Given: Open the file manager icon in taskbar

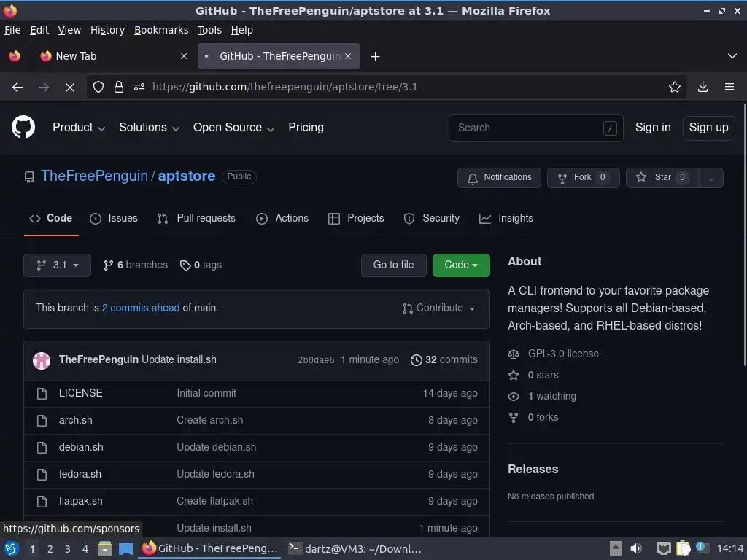Looking at the screenshot, I should pyautogui.click(x=105, y=548).
